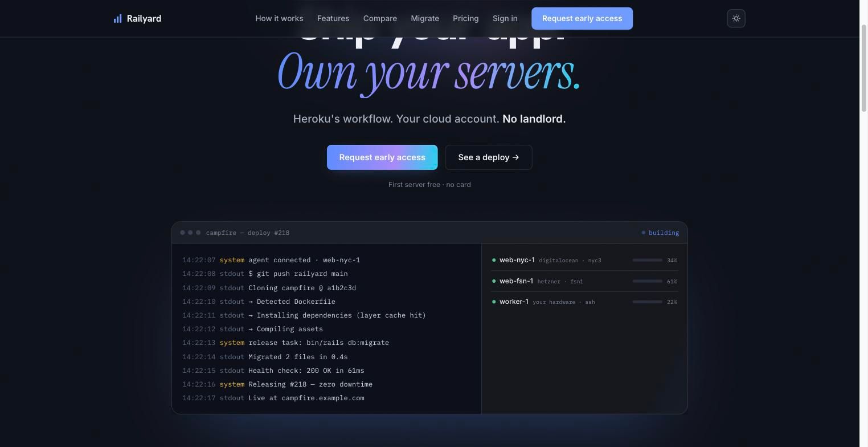Image resolution: width=868 pixels, height=447 pixels.
Task: Click the Own your servers. heading
Action: coord(429,73)
